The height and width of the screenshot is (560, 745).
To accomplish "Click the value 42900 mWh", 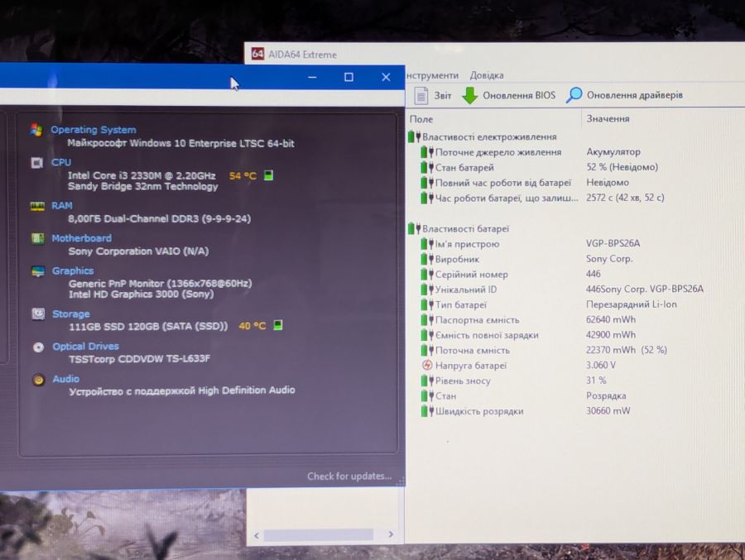I will click(x=611, y=335).
